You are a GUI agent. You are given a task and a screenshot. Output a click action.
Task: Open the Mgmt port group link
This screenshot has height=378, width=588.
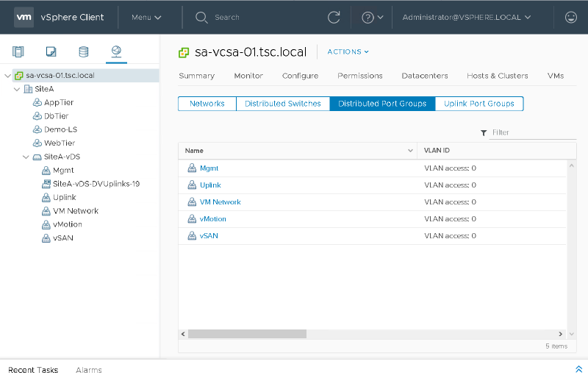209,168
